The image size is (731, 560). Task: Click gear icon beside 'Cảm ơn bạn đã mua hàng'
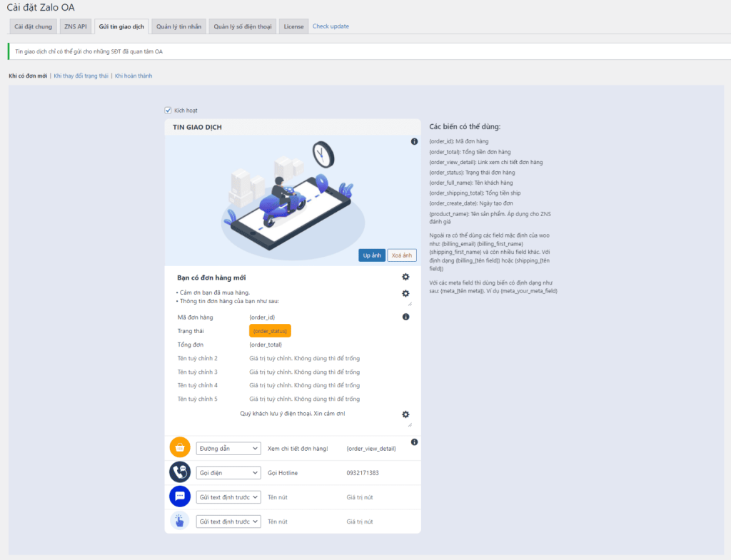point(405,293)
